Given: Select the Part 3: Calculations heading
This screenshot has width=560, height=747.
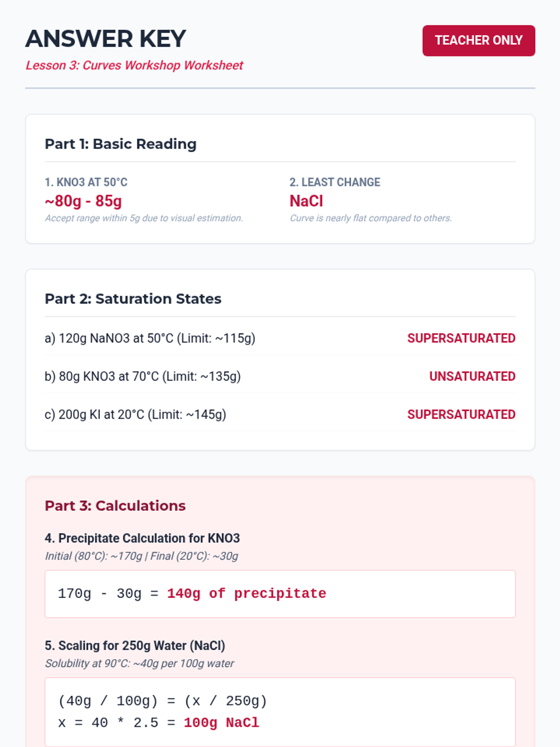Looking at the screenshot, I should [115, 506].
